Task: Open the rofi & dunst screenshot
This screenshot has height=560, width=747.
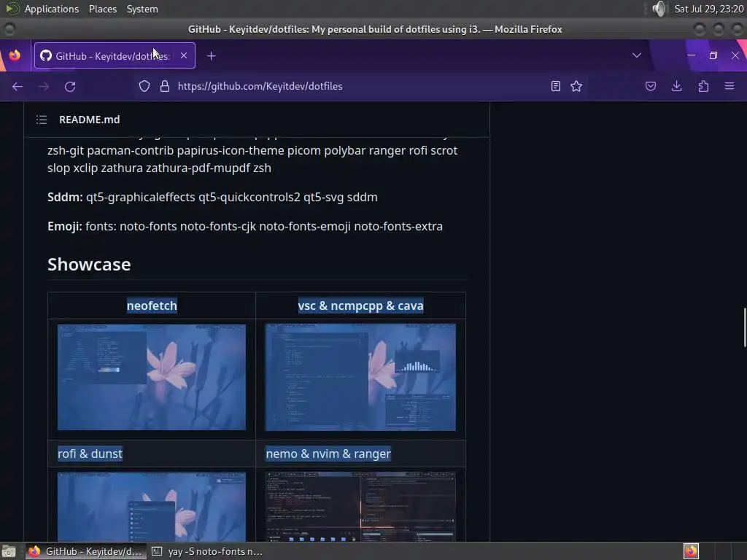Action: point(152,507)
